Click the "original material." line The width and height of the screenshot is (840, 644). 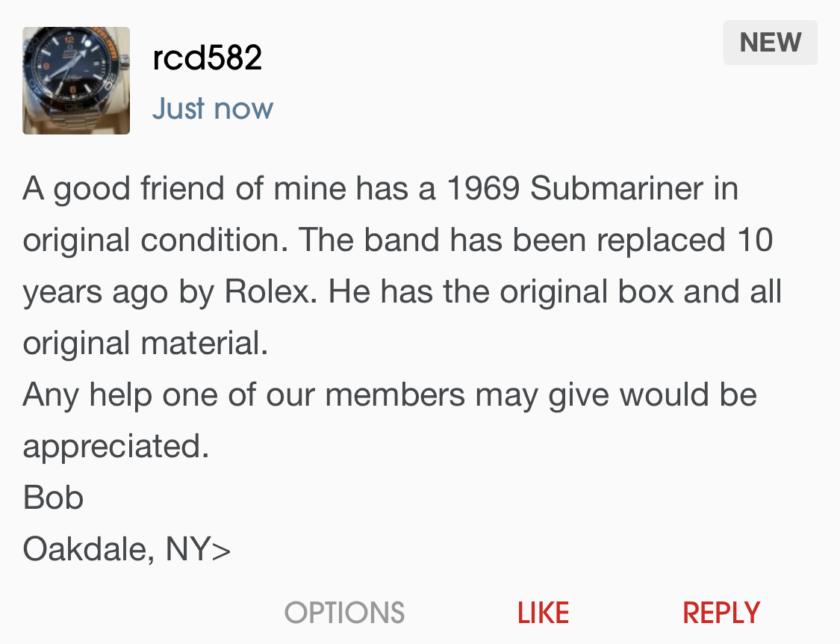click(x=145, y=343)
